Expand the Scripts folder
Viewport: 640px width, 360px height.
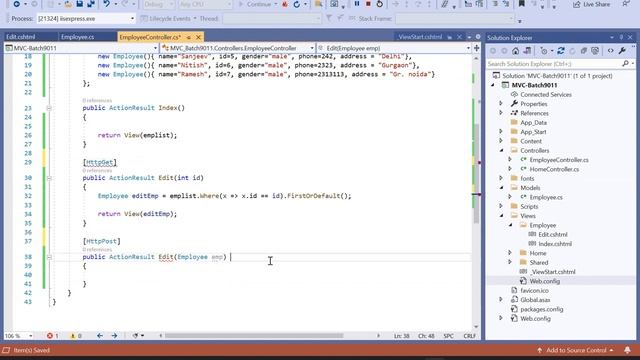tap(501, 207)
